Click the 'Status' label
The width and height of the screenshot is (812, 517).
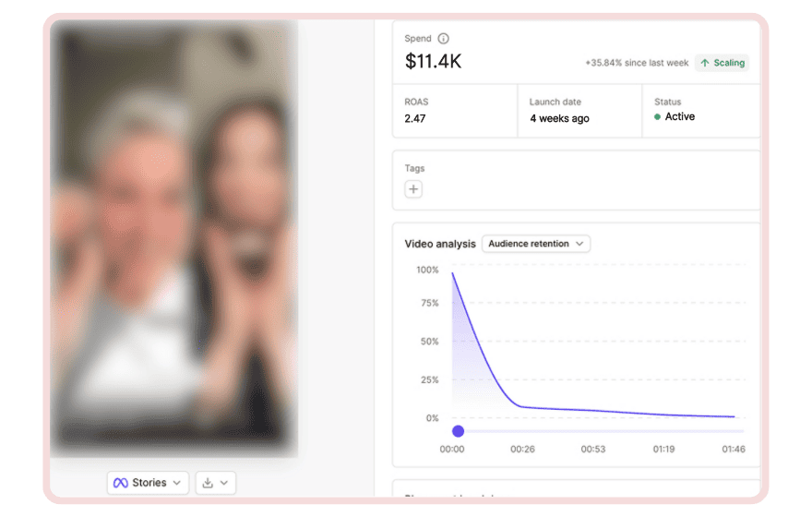667,102
